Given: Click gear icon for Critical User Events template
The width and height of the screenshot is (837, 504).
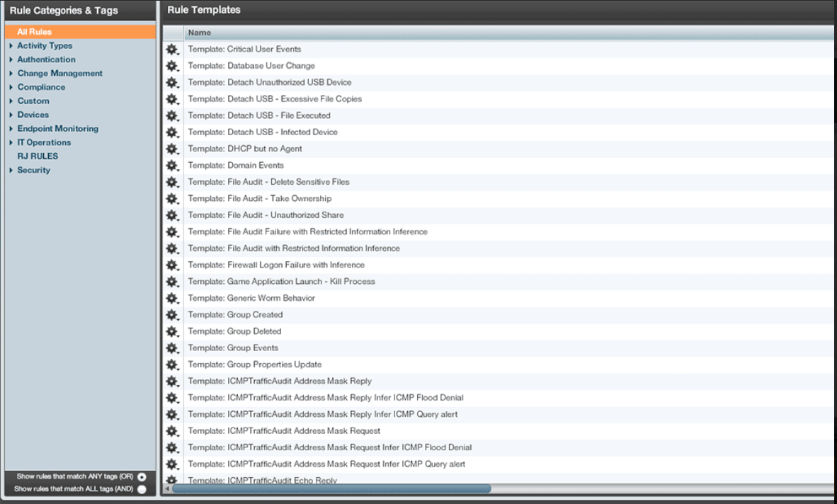Looking at the screenshot, I should (172, 50).
